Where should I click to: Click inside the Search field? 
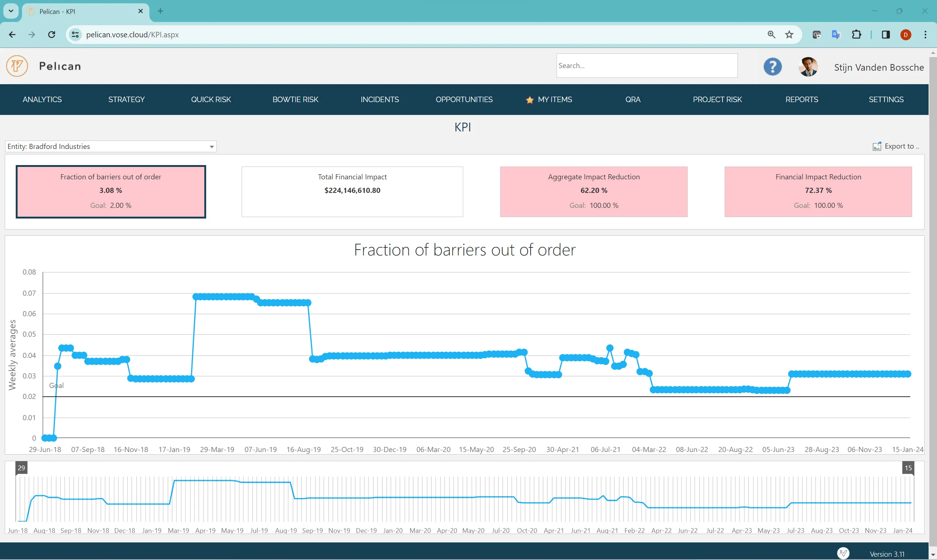[646, 65]
